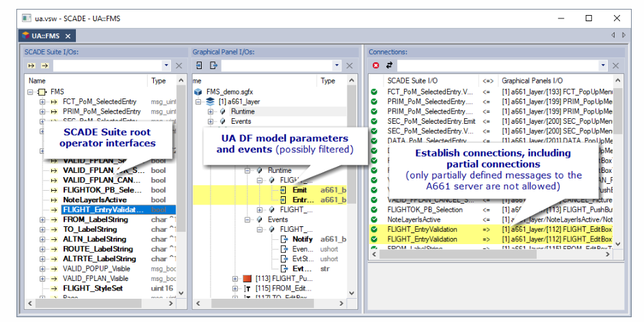
Task: Click the red delete connection icon
Action: click(375, 66)
